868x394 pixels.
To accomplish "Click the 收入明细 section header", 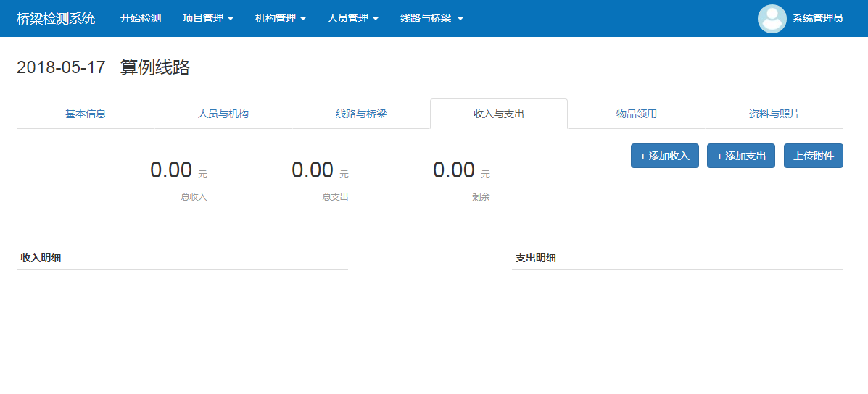I will coord(41,258).
